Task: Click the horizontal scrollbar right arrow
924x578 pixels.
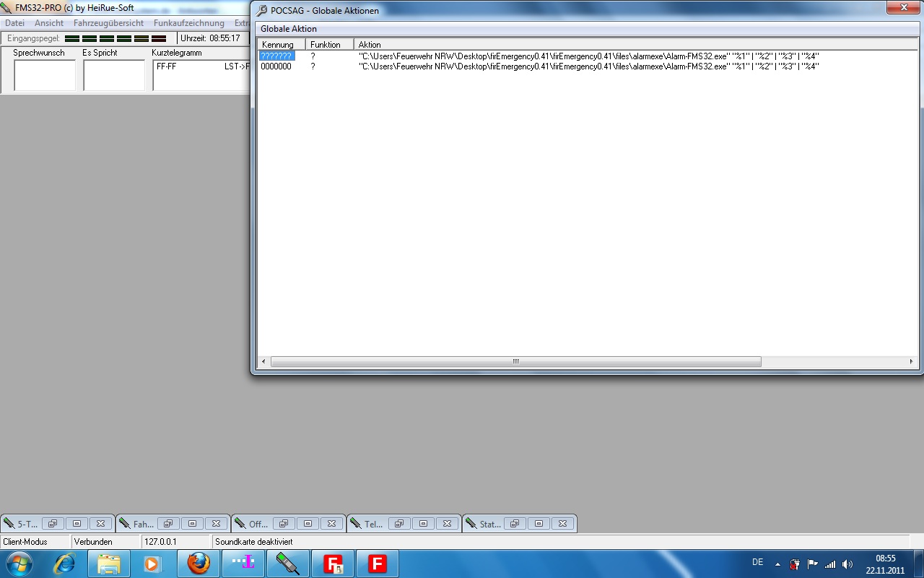Action: click(x=912, y=361)
